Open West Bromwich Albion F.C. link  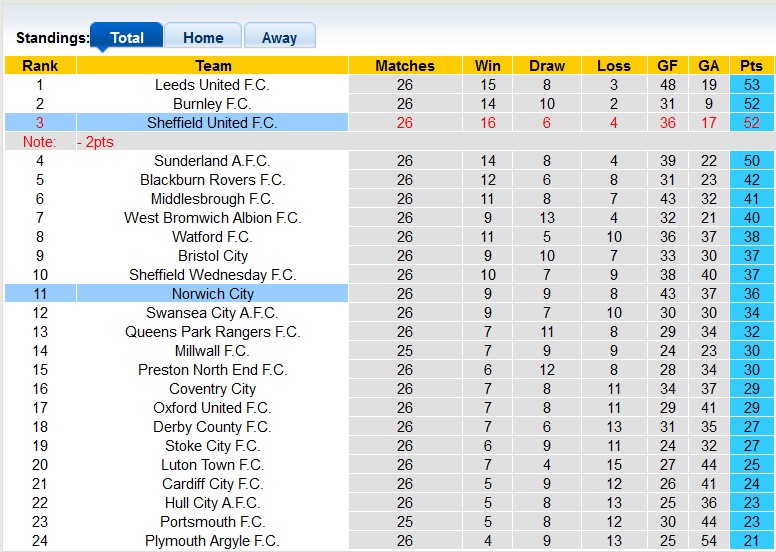(x=212, y=218)
